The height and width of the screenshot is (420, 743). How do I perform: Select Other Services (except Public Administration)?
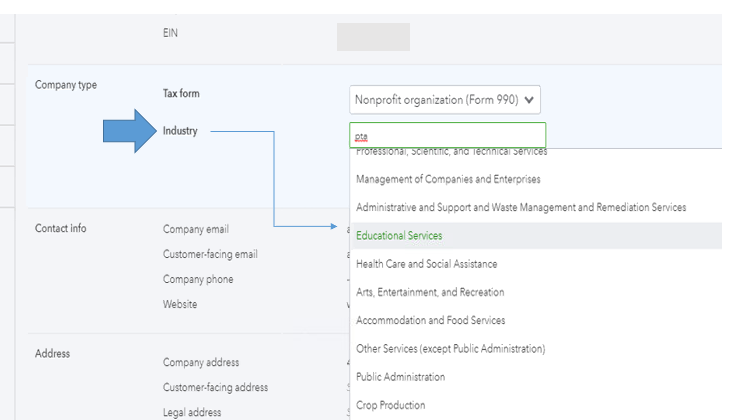(450, 349)
